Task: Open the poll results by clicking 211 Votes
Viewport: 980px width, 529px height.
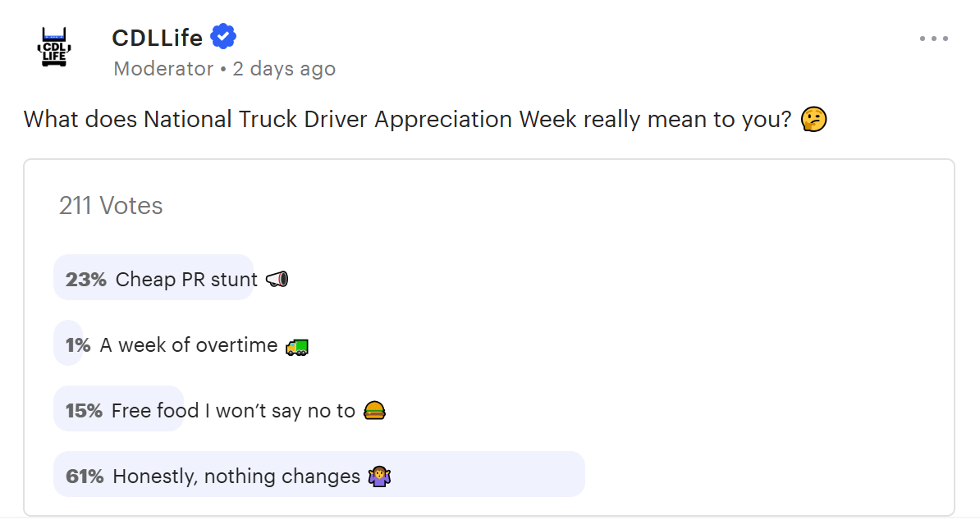Action: 110,206
